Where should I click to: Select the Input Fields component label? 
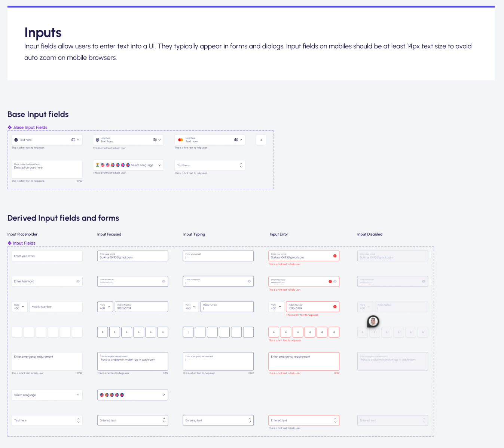24,243
